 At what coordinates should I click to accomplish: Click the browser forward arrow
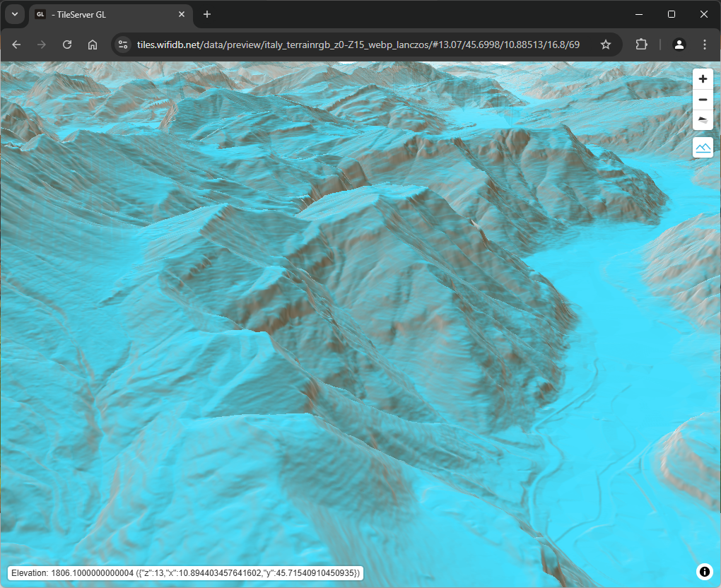coord(42,45)
